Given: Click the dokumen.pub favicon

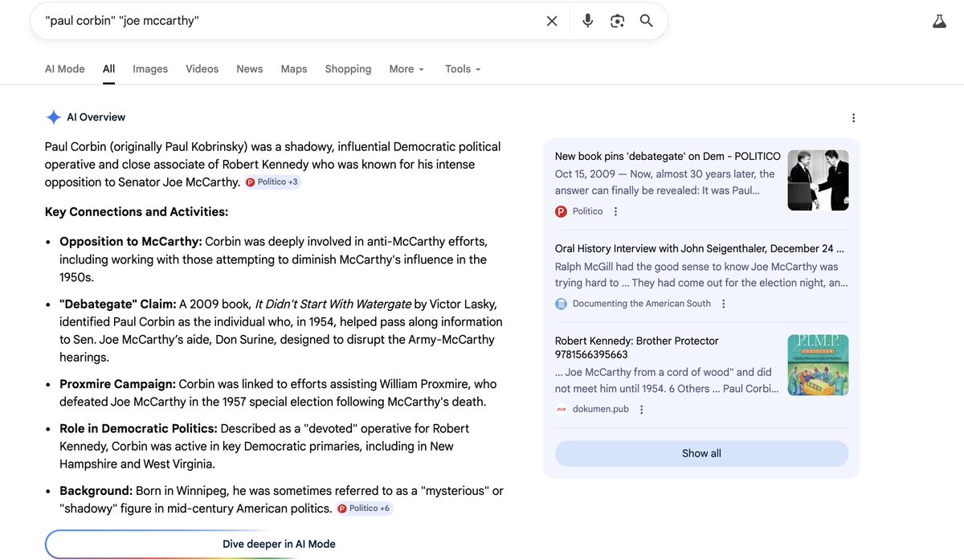Looking at the screenshot, I should coord(561,410).
